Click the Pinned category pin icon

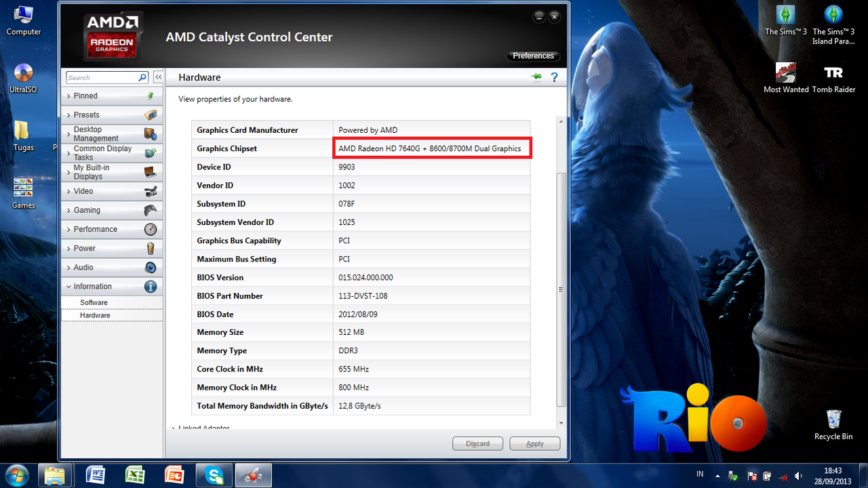click(151, 96)
